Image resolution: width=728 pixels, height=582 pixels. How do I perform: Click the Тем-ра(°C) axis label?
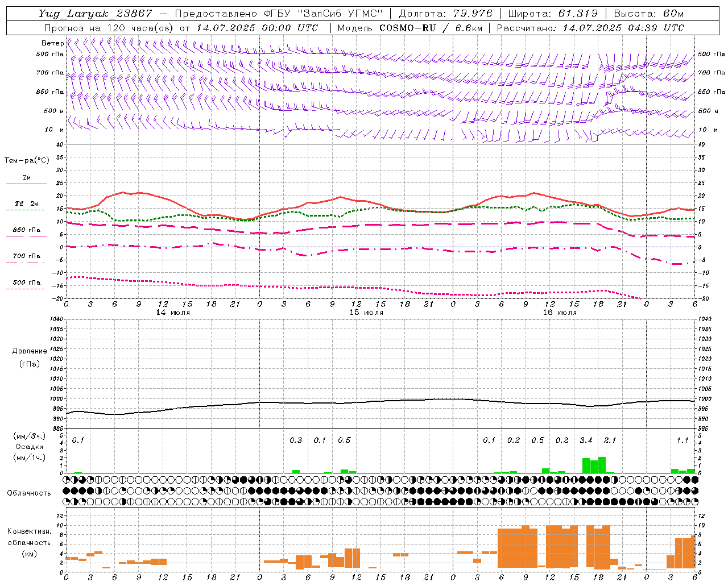coord(27,160)
